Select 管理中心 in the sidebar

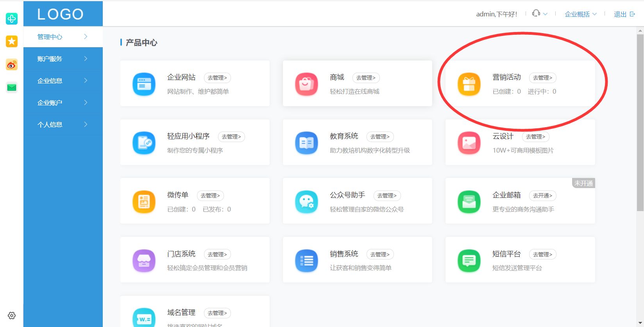click(x=63, y=37)
